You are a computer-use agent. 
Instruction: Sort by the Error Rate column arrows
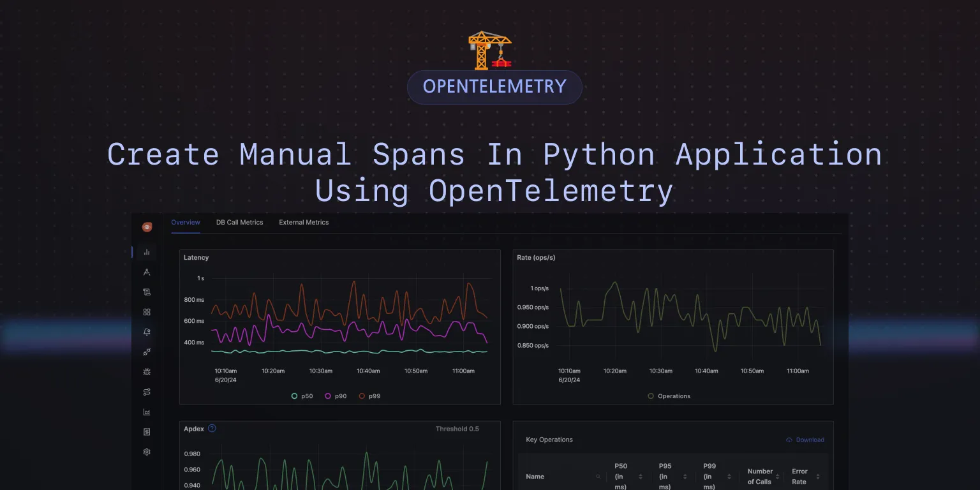[818, 477]
